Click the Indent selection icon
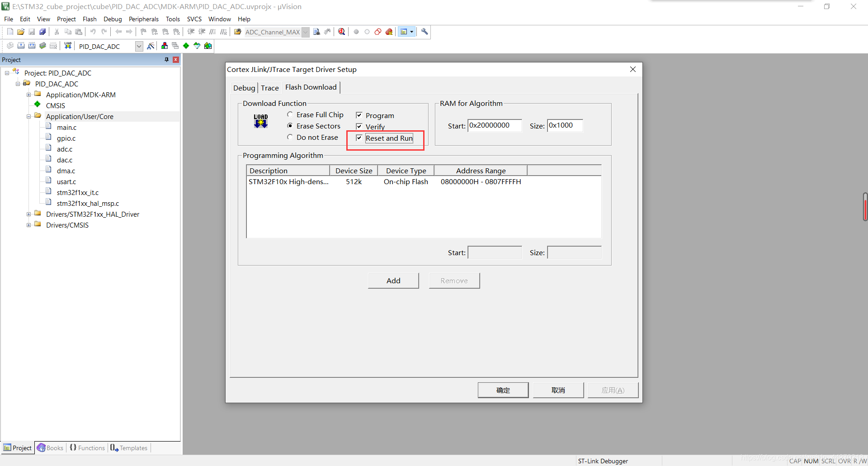Viewport: 868px width, 466px height. tap(191, 32)
